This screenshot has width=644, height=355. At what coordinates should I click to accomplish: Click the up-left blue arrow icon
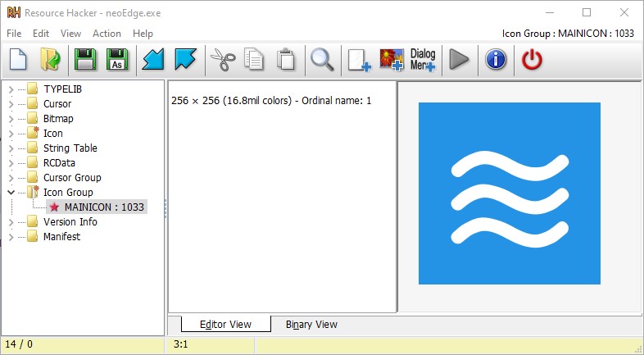[186, 59]
